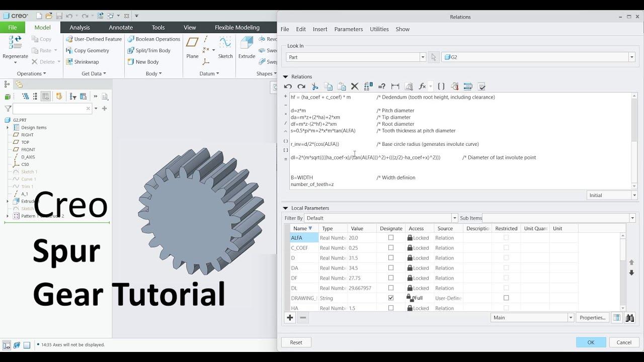Show dimension with the dimension arrow icon
This screenshot has width=644, height=362.
(395, 86)
